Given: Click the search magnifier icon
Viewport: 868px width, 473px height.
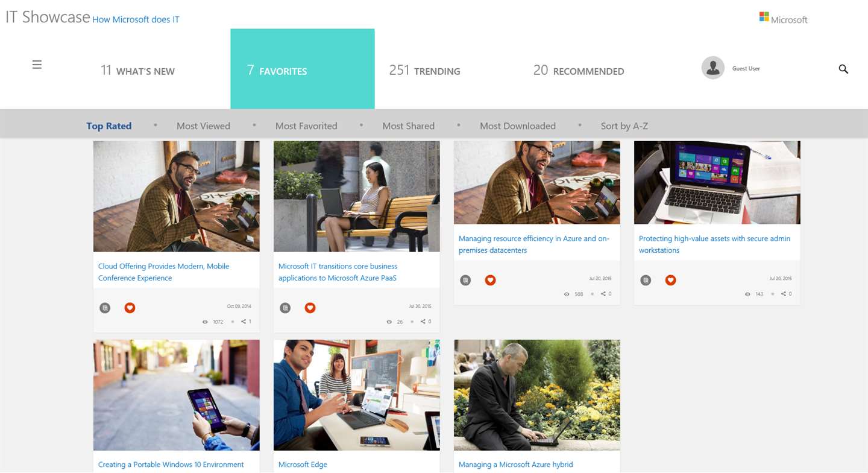Looking at the screenshot, I should tap(843, 69).
